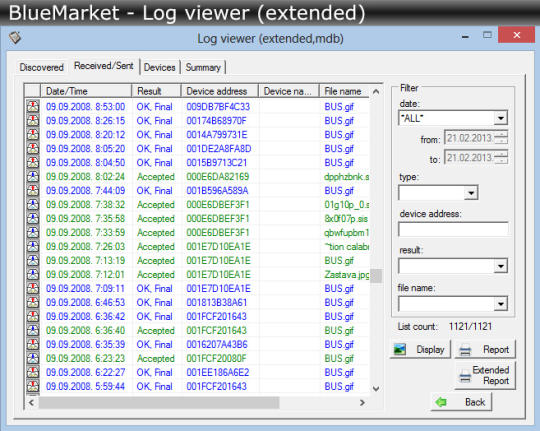Click the row icon for 09.09.2008. 8:26:15
This screenshot has height=431, width=540.
pos(33,120)
